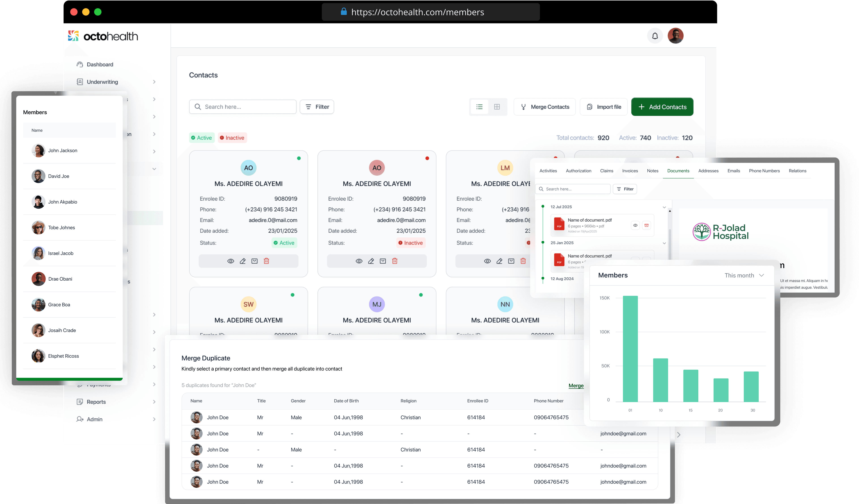859x504 pixels.
Task: Open the Relations tab
Action: (x=797, y=171)
